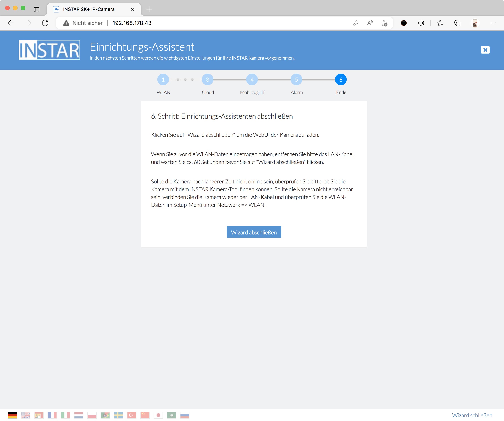The height and width of the screenshot is (421, 504).
Task: Go to step 1 WLAN circle
Action: [163, 80]
